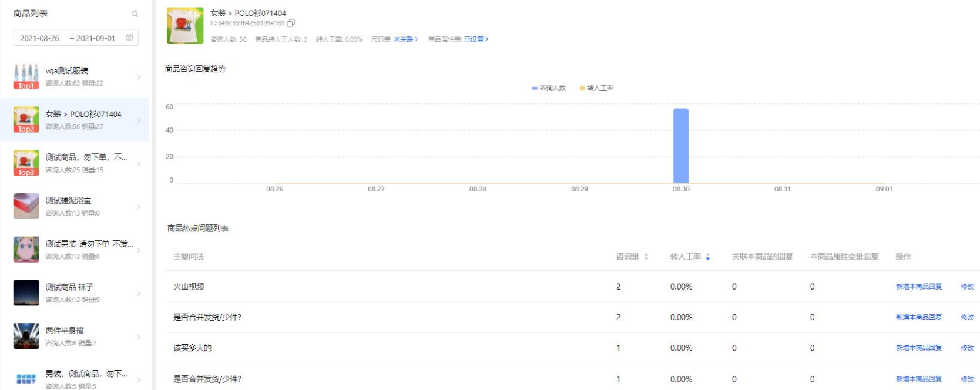Expand 测试搓泥浴宝 item chevron arrow

(139, 207)
